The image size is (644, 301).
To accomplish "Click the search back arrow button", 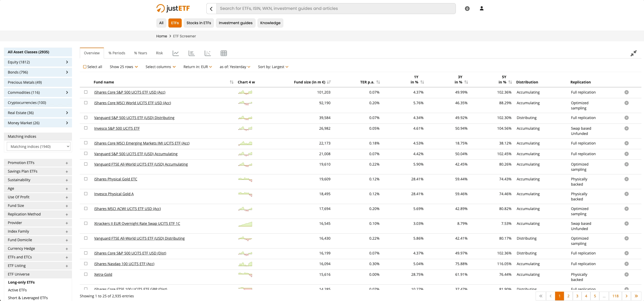I will pyautogui.click(x=211, y=9).
